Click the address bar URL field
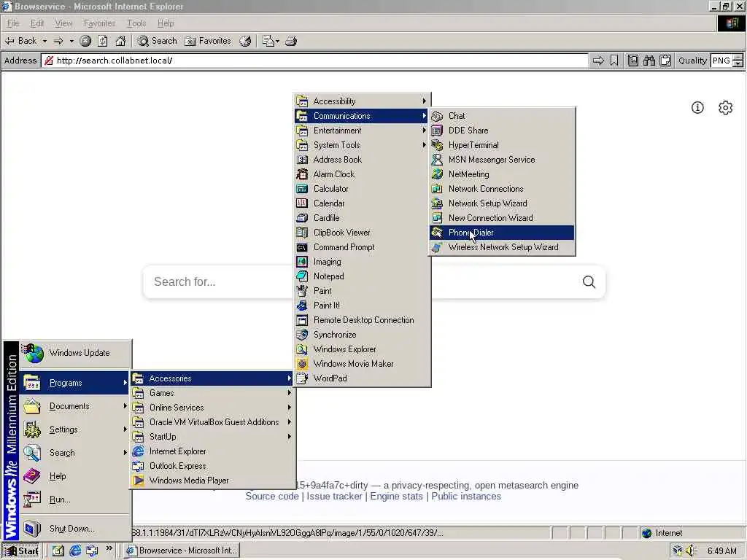Screen dimensions: 747x560 (x=314, y=61)
